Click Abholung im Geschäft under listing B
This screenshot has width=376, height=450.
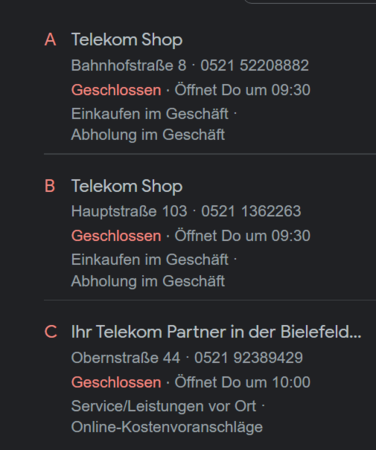point(148,281)
